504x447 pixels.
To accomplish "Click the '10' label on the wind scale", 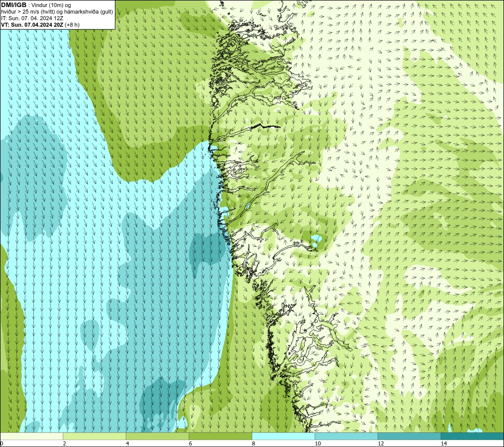I will point(318,443).
